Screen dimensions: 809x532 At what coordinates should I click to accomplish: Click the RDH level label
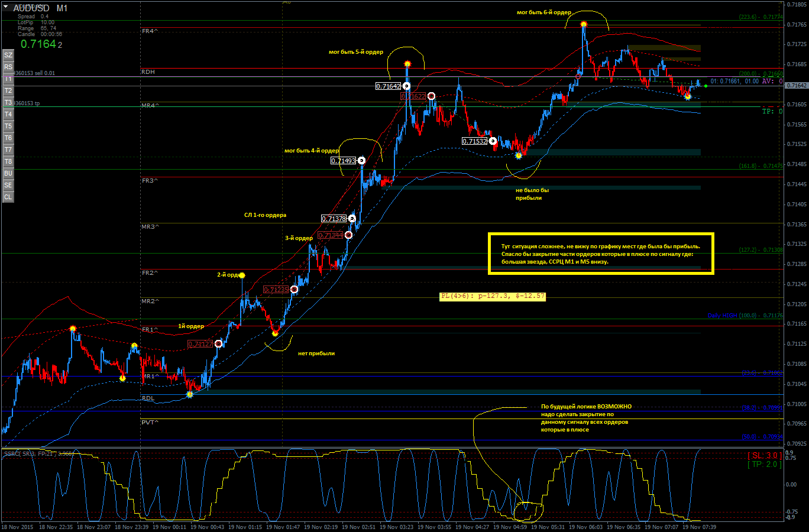148,72
